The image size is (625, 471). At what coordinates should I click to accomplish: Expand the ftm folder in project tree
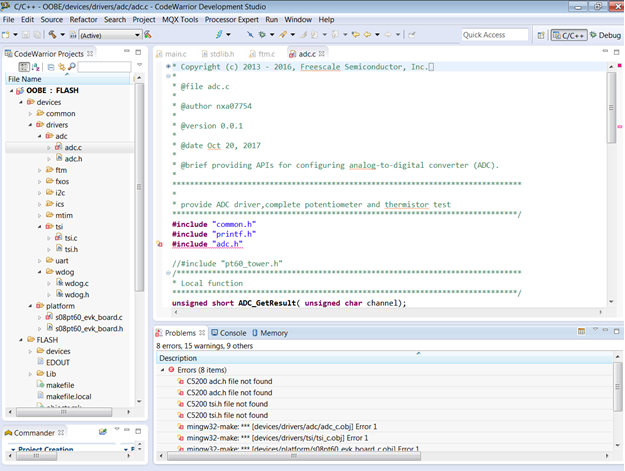(39, 170)
